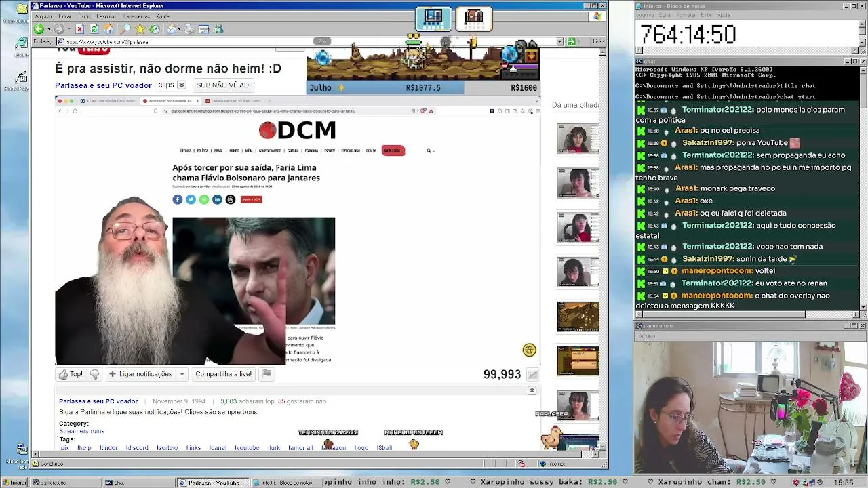Screen dimensions: 868x488
Task: Click the chat window horizontal scrollbar
Action: 747,314
